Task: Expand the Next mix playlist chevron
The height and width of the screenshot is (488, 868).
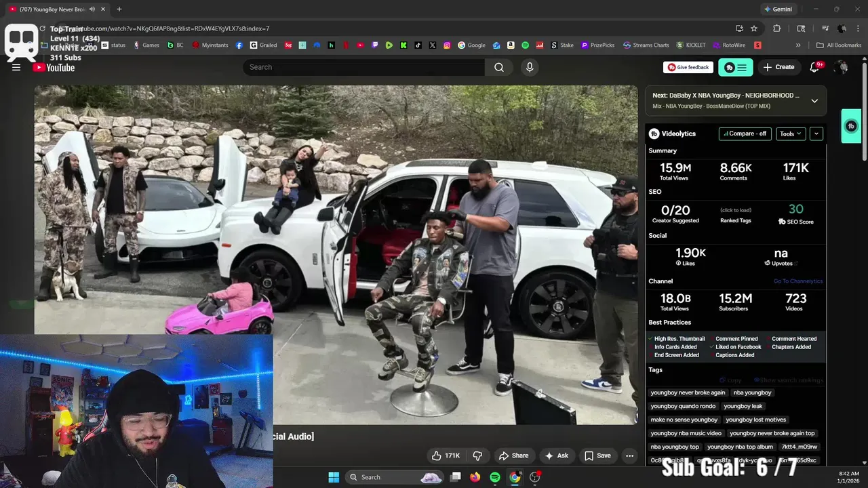Action: pos(814,100)
